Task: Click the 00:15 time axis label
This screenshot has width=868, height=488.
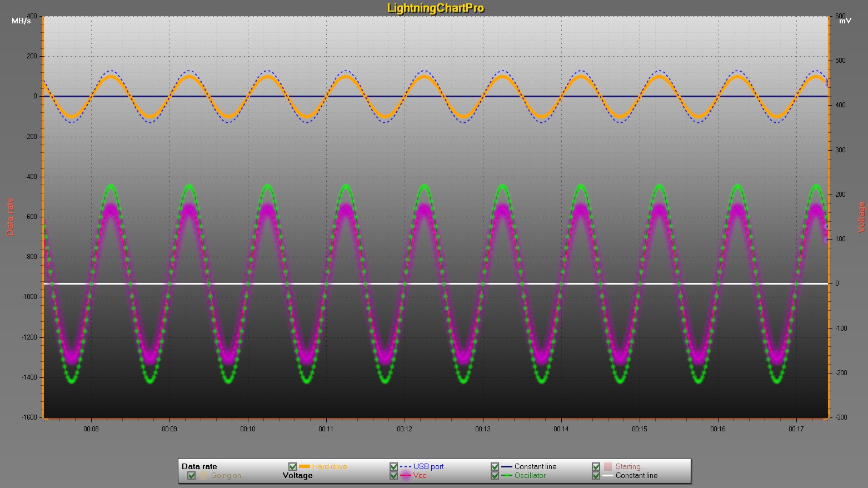Action: [x=640, y=429]
